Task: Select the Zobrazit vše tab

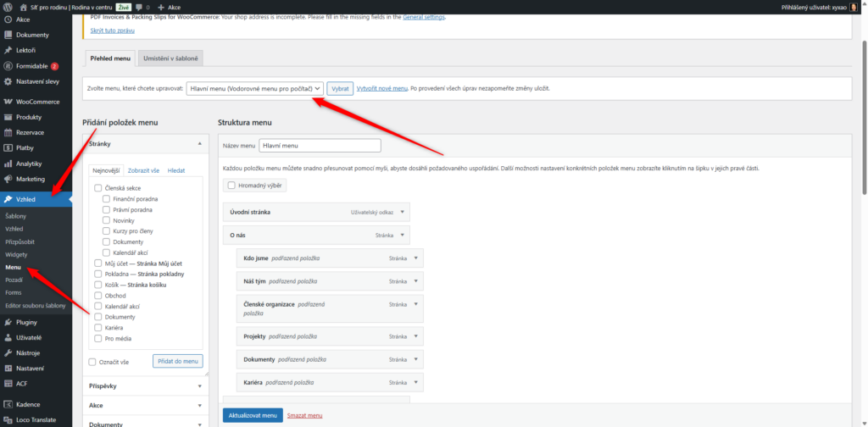Action: tap(143, 170)
